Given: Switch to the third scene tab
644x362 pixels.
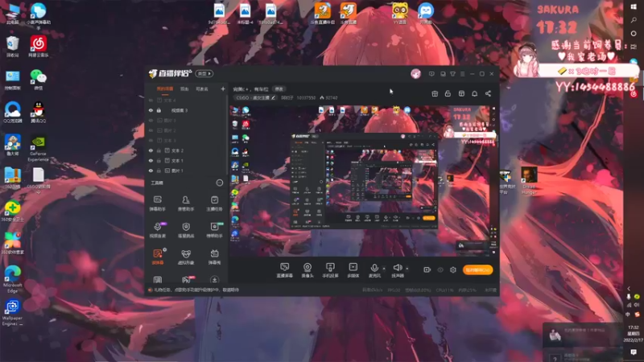Looking at the screenshot, I should 202,88.
